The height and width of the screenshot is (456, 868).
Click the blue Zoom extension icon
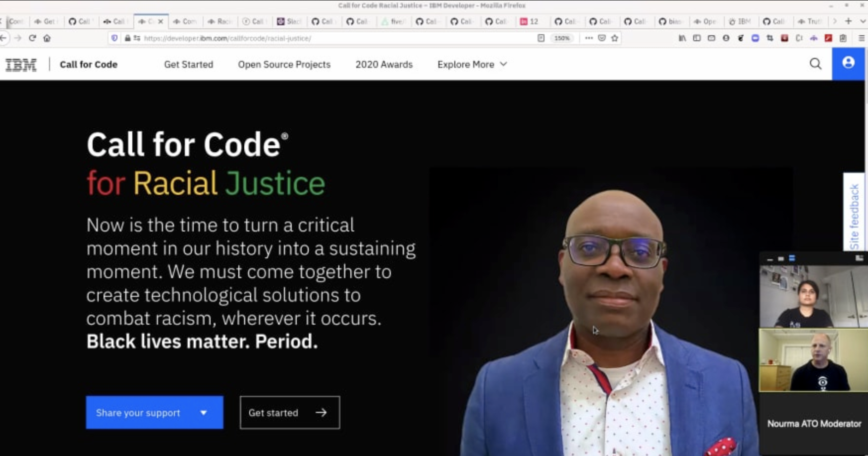(755, 38)
